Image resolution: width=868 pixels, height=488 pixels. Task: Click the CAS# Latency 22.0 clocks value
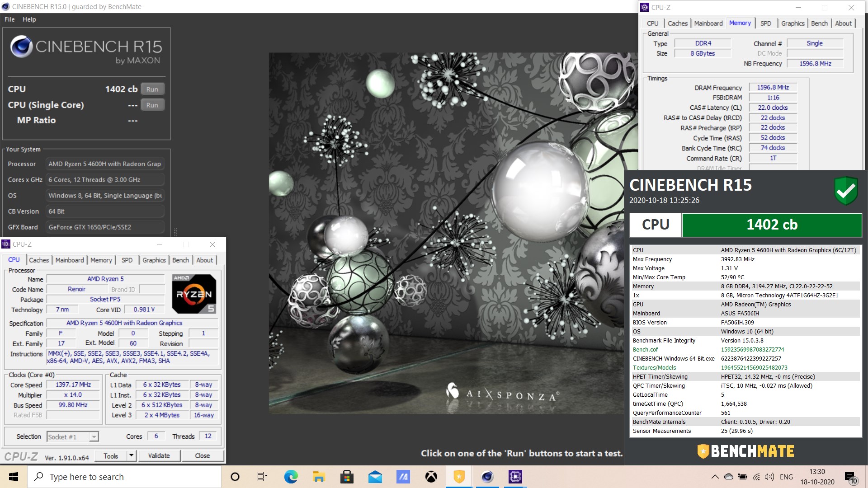tap(773, 108)
